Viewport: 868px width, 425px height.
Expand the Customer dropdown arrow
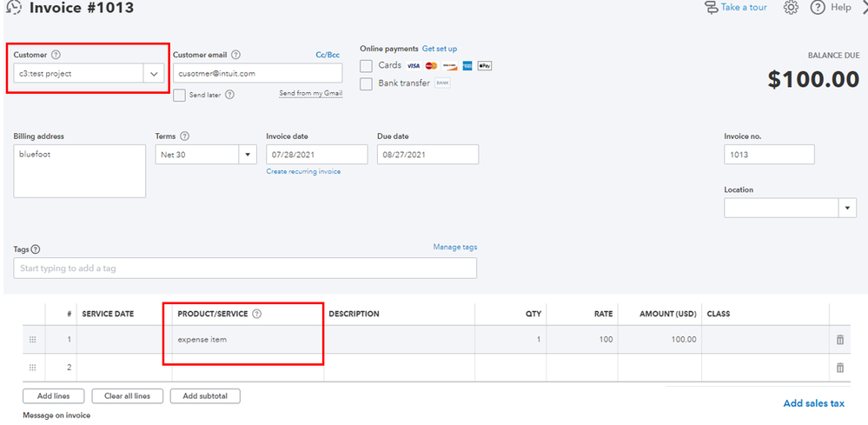coord(154,74)
